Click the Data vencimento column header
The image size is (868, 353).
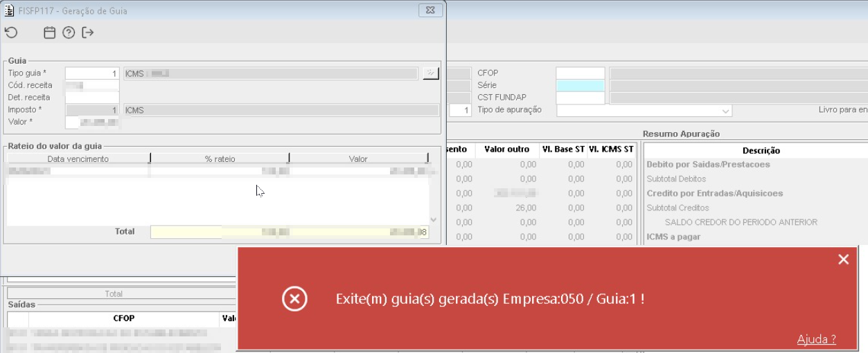(x=78, y=159)
